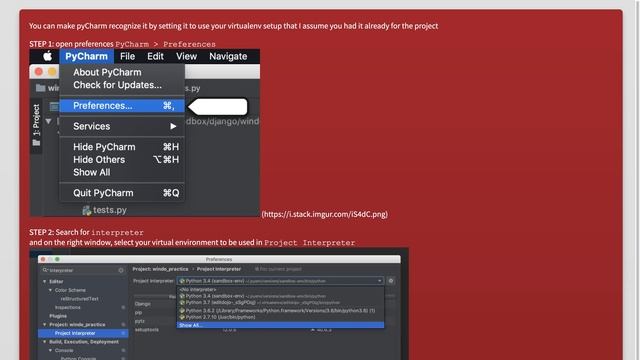Choose Python 2.7.10 (/usr/bin/python) option
Viewport: 640px width, 360px height.
(280, 317)
